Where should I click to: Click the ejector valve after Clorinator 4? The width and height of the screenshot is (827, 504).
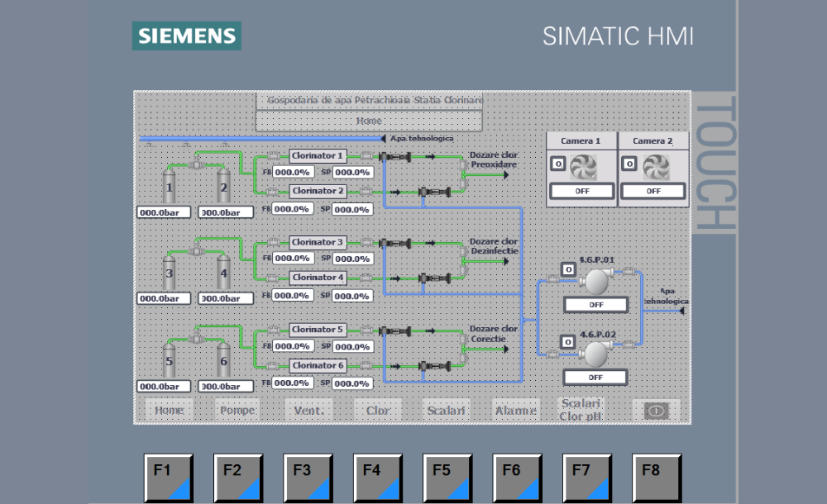pos(435,278)
